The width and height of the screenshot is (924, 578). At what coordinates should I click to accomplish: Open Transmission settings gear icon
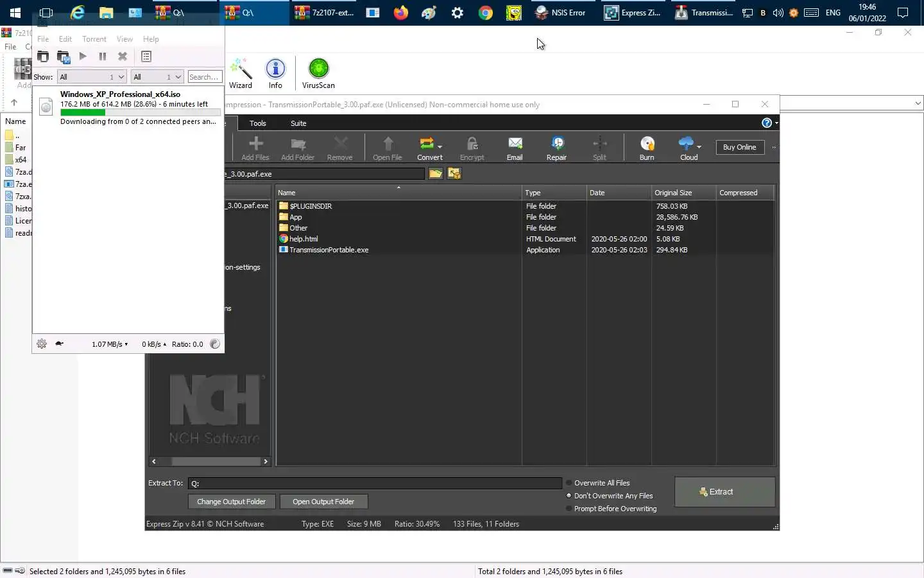[x=42, y=344]
